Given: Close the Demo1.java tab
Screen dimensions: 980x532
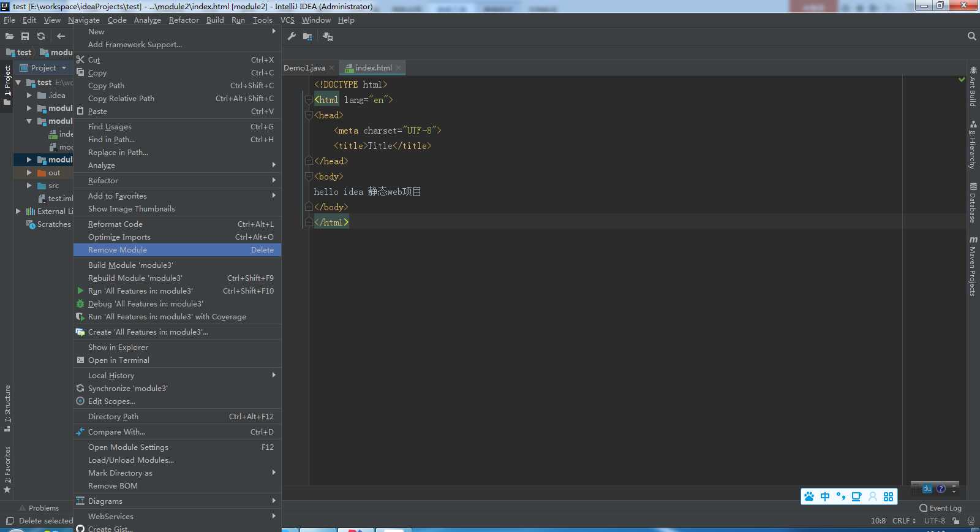Looking at the screenshot, I should (x=331, y=68).
